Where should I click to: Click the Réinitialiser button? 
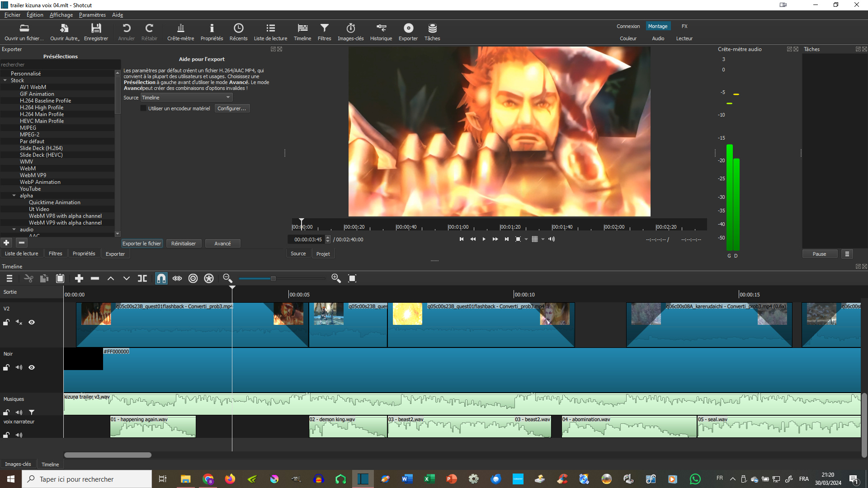[x=184, y=244]
